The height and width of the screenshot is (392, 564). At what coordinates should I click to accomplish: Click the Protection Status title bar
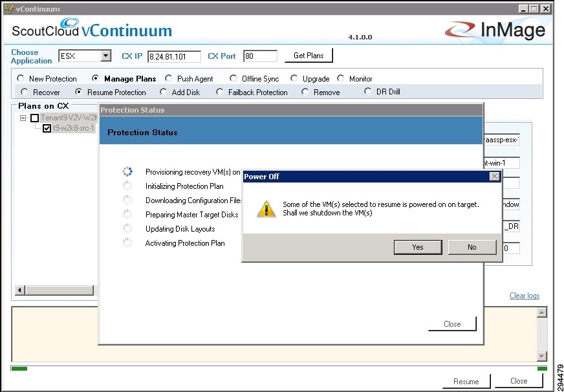coord(291,110)
